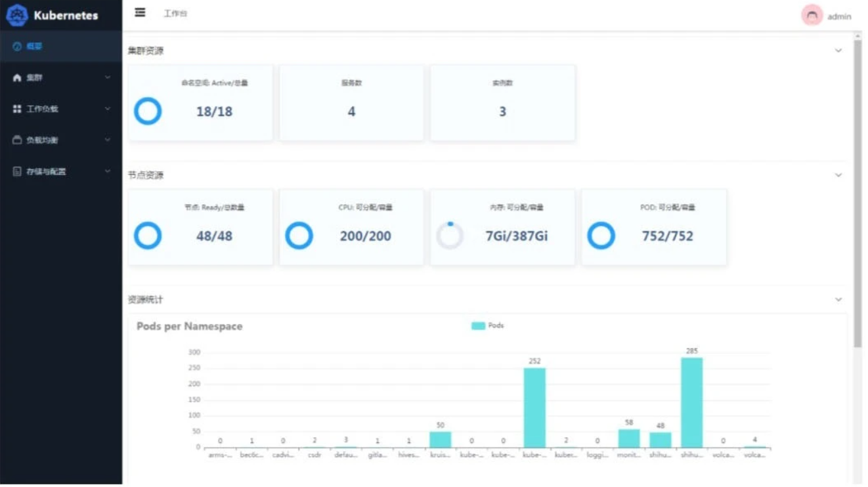Click the ring chart in the 18/18 card
The width and height of the screenshot is (868, 487).
point(148,111)
